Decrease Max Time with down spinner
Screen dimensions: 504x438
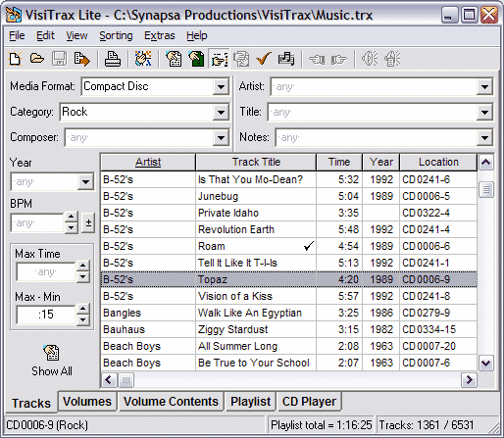[83, 277]
